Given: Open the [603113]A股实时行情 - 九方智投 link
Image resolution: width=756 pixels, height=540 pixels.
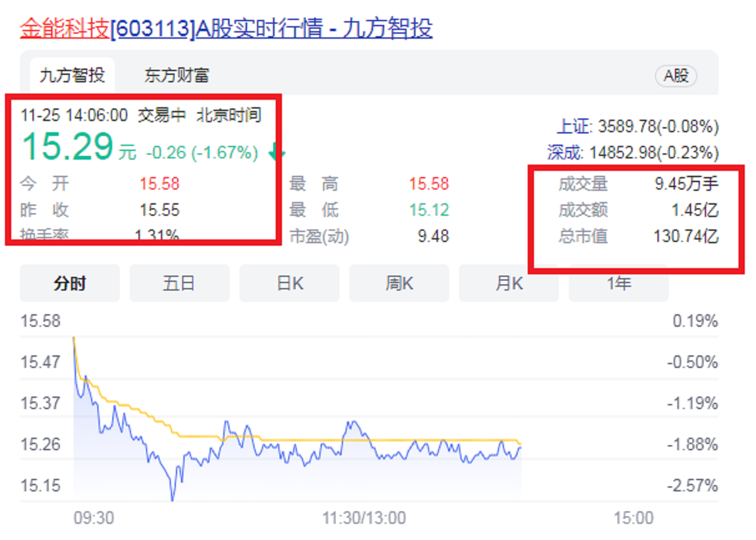Looking at the screenshot, I should click(271, 28).
